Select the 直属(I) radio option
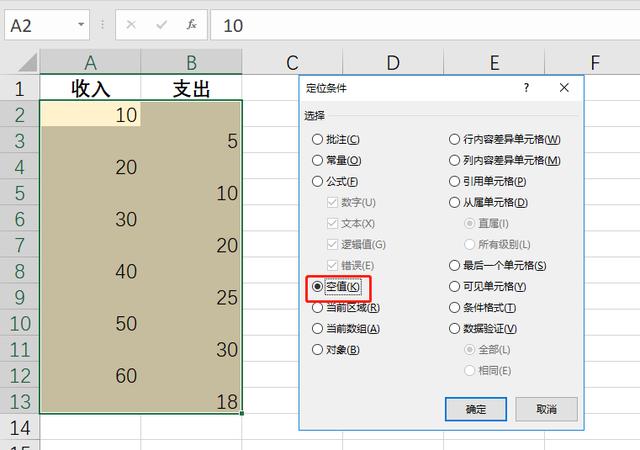Image resolution: width=640 pixels, height=450 pixels. tap(487, 223)
